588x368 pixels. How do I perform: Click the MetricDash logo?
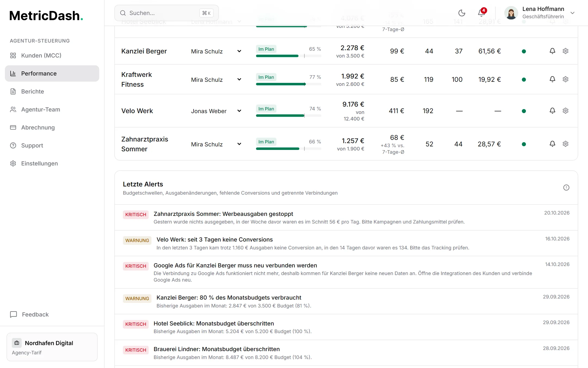(46, 16)
